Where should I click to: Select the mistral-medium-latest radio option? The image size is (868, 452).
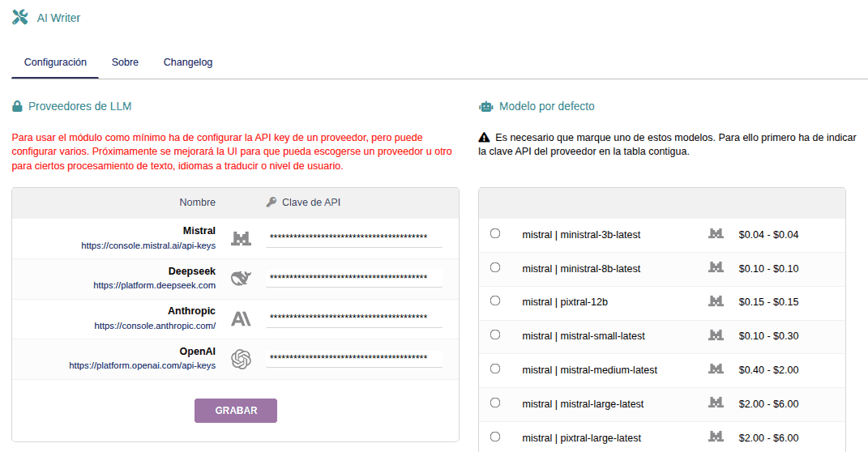495,369
